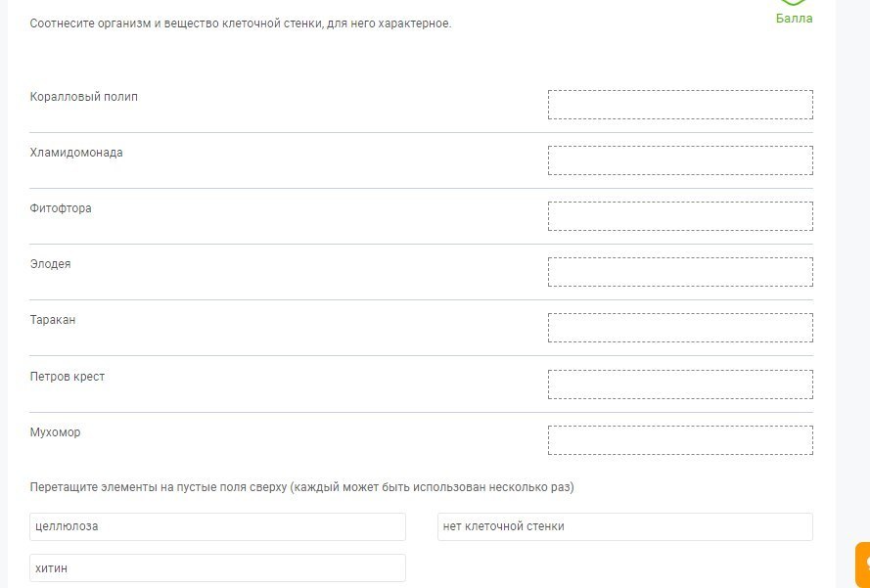Select the drop field beside Фитофтора
The image size is (870, 588).
(680, 216)
